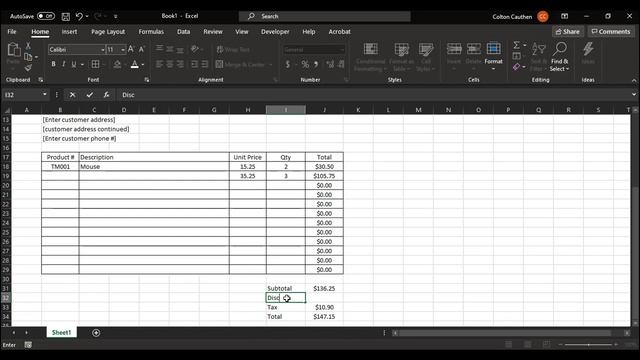Click the Comments button

pyautogui.click(x=611, y=31)
